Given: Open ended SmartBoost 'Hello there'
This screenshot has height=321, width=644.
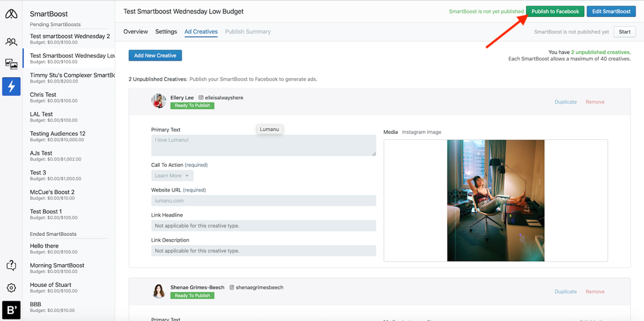Looking at the screenshot, I should (69, 248).
